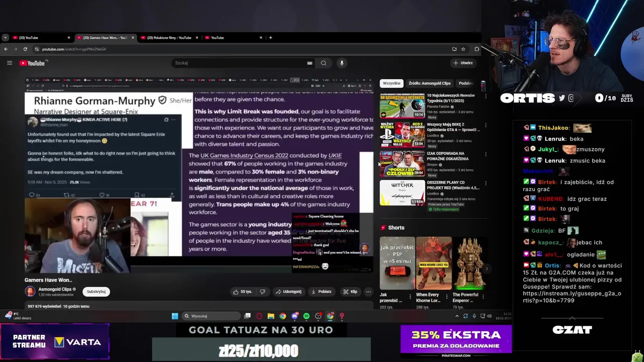This screenshot has height=362, width=644.
Task: Open more actions three-dot menu under the video
Action: tap(368, 292)
